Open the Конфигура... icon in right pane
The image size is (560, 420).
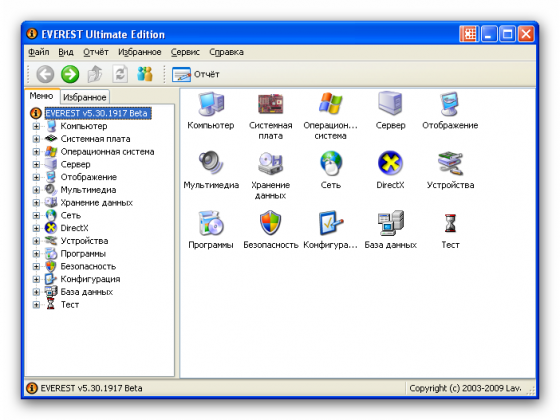331,223
